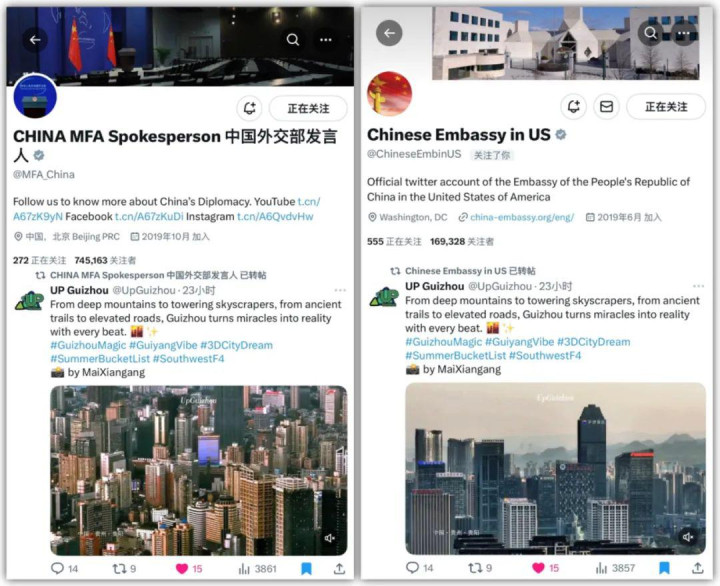
Task: Turn on notifications for MFA Spokesperson account
Action: point(249,108)
